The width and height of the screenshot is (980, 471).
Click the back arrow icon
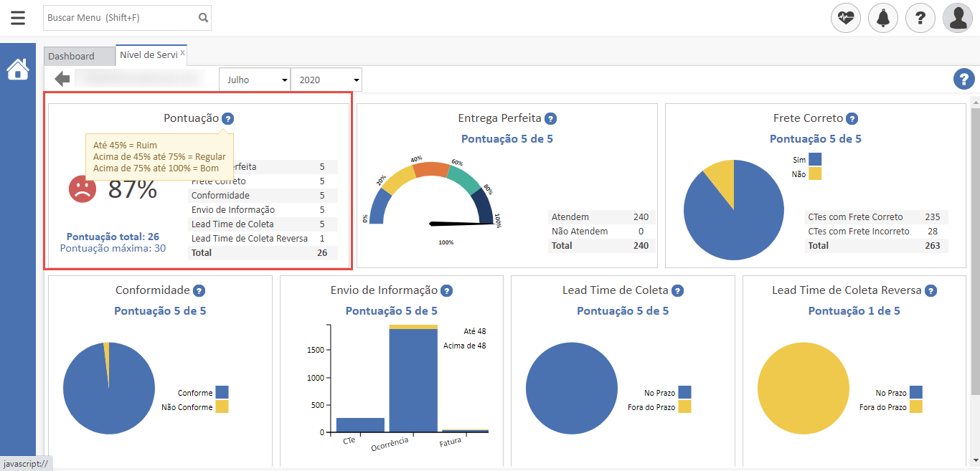point(62,79)
